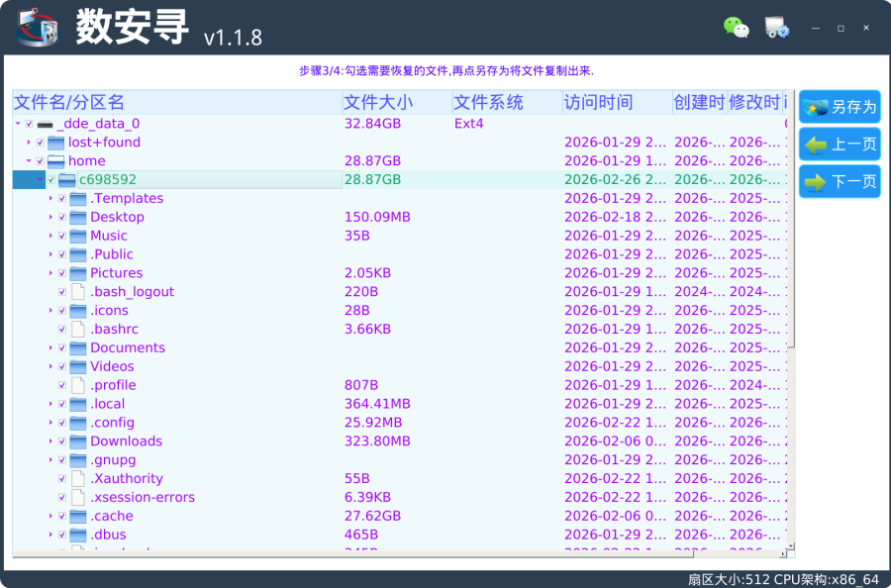Uncheck the Music folder checkbox

coord(62,236)
